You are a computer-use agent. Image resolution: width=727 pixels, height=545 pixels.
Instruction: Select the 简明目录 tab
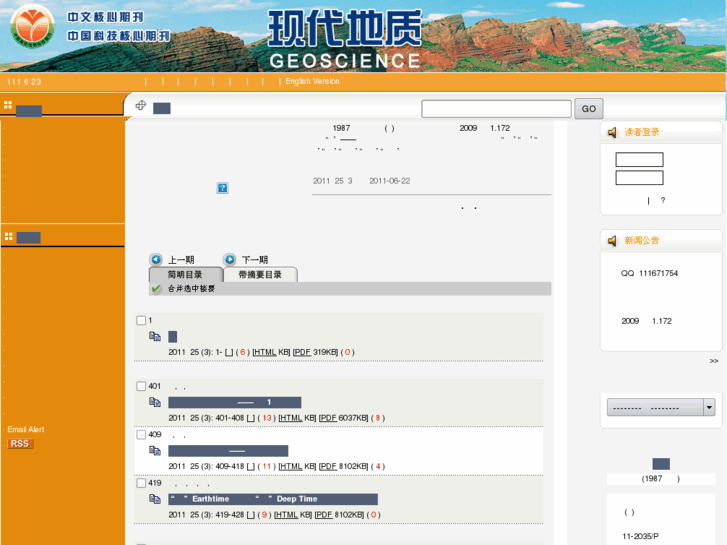click(x=185, y=275)
